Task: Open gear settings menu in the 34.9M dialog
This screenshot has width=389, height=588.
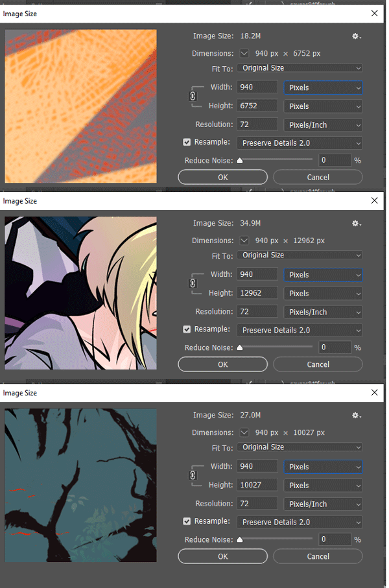Action: coord(356,224)
